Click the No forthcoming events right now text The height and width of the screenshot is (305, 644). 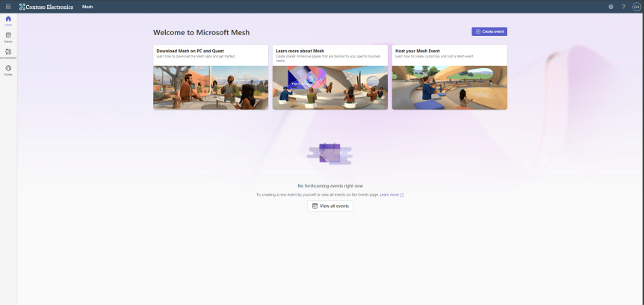pyautogui.click(x=330, y=186)
